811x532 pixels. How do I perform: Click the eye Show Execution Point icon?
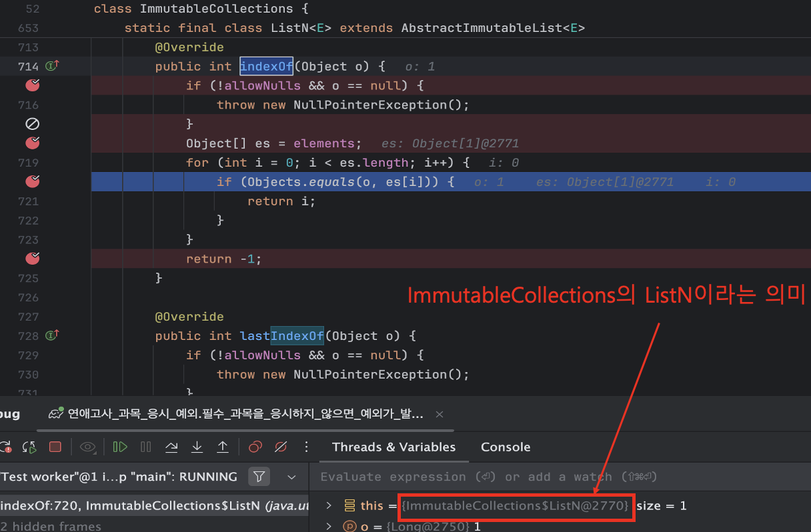click(87, 447)
